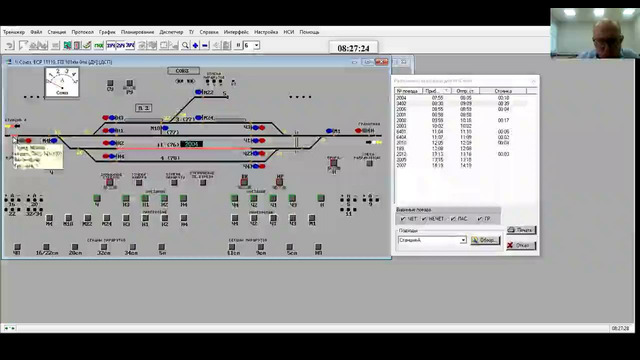This screenshot has height=360, width=640.
Task: Click the ammeter gauge labeled Союз
Action: click(62, 82)
